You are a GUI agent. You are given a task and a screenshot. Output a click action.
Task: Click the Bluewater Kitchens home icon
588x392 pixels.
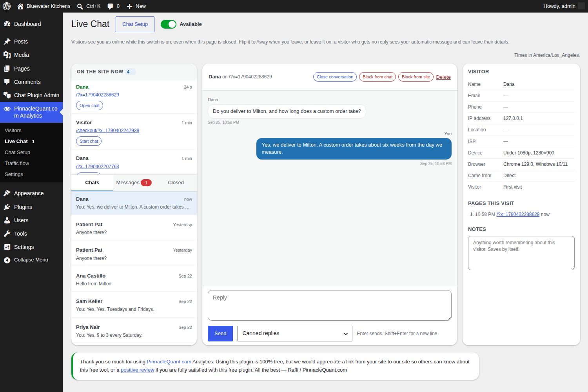click(x=20, y=6)
